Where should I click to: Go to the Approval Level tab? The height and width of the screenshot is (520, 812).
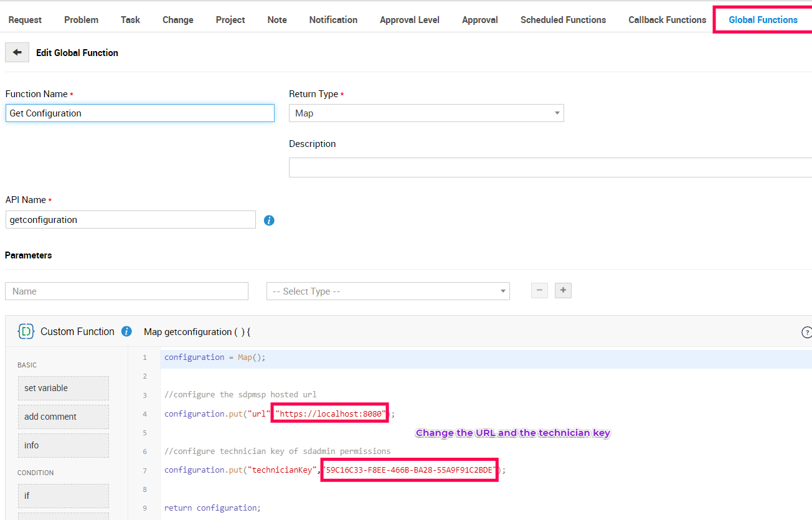tap(409, 20)
